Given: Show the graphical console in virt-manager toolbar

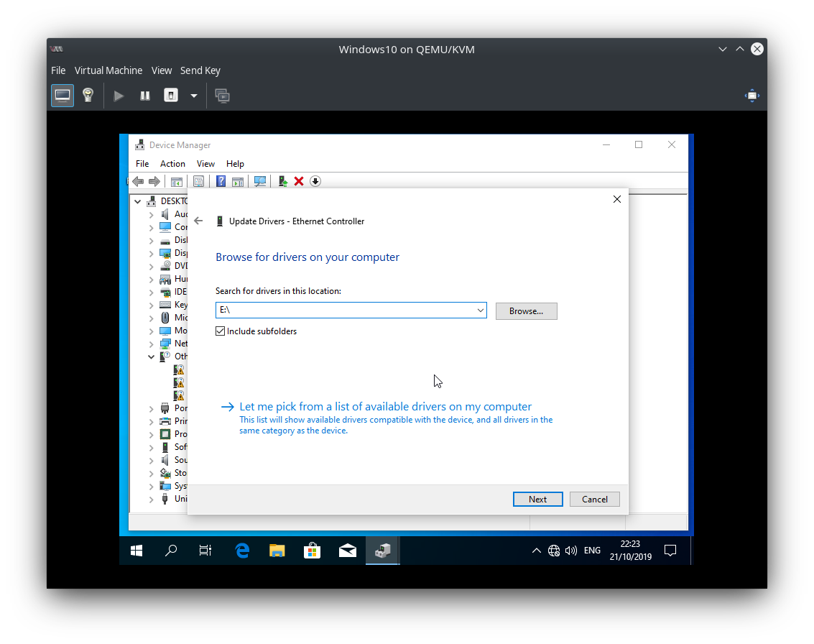Looking at the screenshot, I should 63,96.
